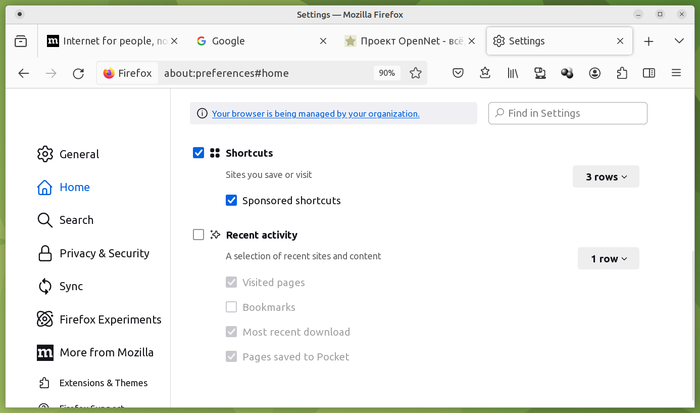Toggle the sidebar icon in toolbar
The width and height of the screenshot is (700, 413).
[649, 73]
